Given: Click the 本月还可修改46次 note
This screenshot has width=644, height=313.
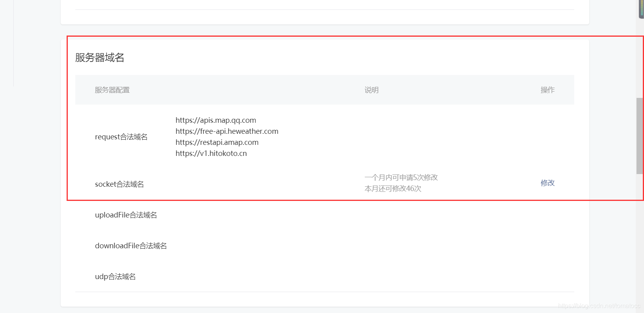Looking at the screenshot, I should [x=393, y=188].
